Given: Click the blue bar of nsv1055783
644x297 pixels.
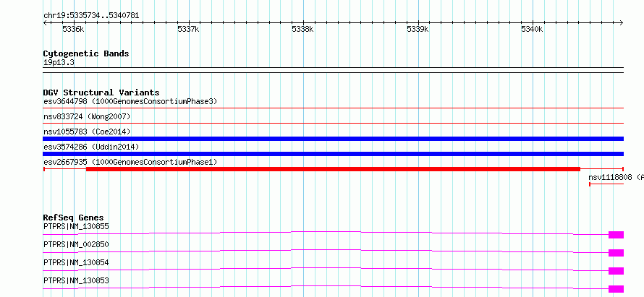Looking at the screenshot, I should 334,139.
